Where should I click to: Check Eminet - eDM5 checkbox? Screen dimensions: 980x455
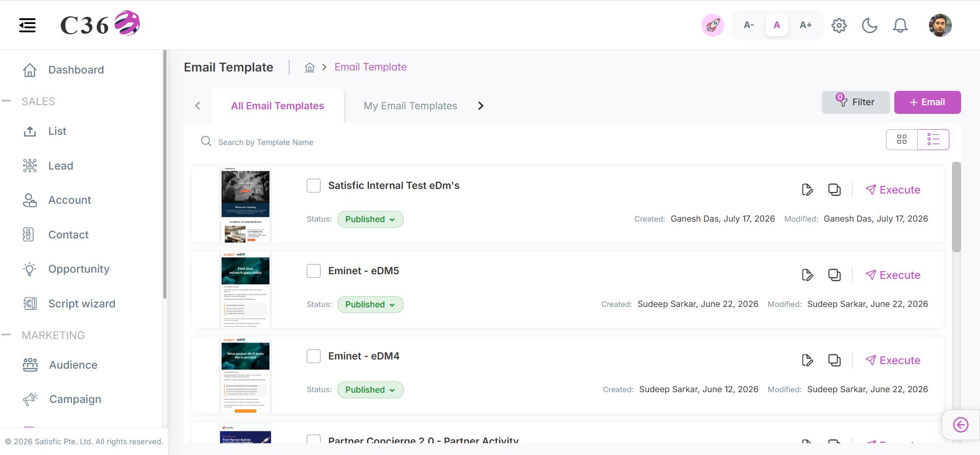[x=314, y=271]
